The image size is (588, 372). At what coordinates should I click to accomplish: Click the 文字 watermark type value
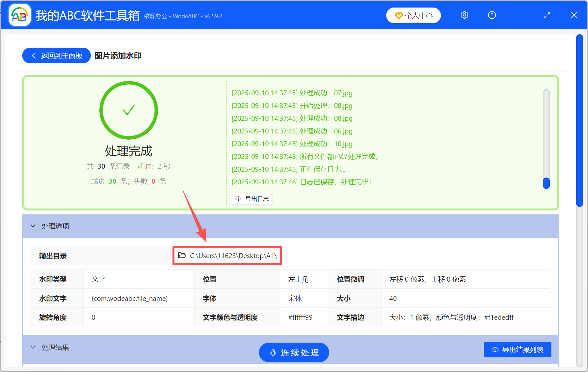[x=98, y=279]
